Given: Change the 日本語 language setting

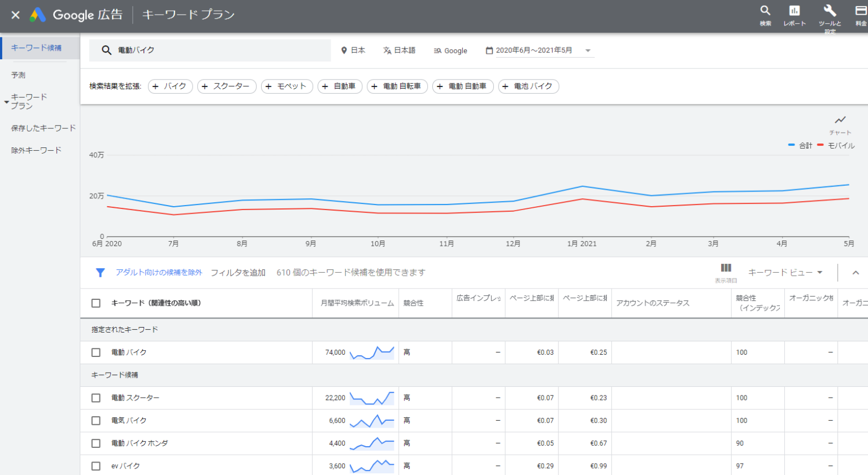Looking at the screenshot, I should click(x=399, y=50).
